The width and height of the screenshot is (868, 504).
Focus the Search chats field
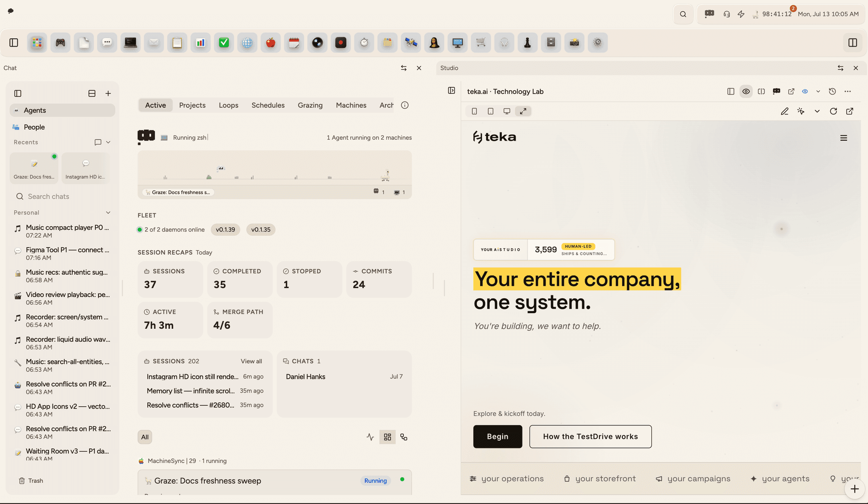[62, 196]
